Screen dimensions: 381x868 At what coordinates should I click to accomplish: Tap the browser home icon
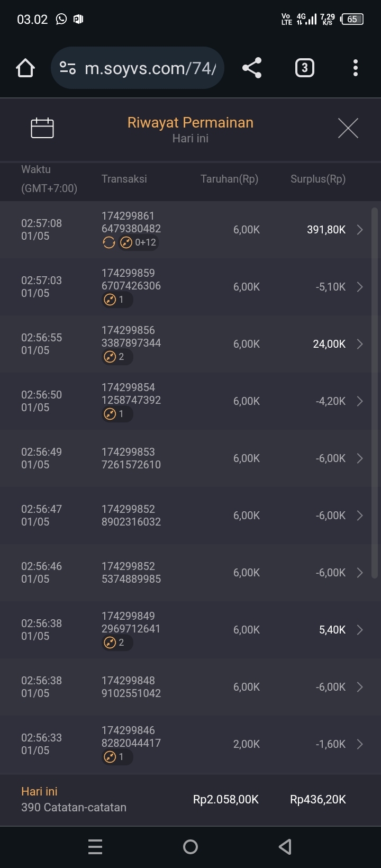tap(25, 68)
